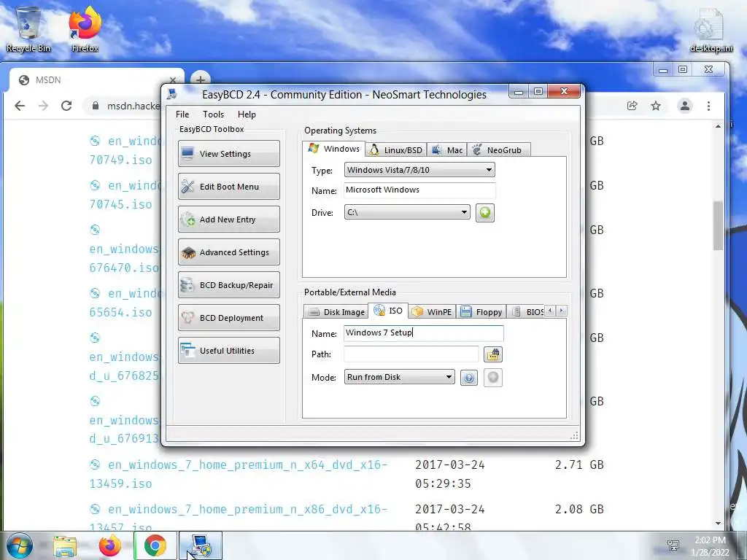This screenshot has height=560, width=747.
Task: Click the 2017-03-24 05:29:35 date text
Action: pyautogui.click(x=449, y=474)
